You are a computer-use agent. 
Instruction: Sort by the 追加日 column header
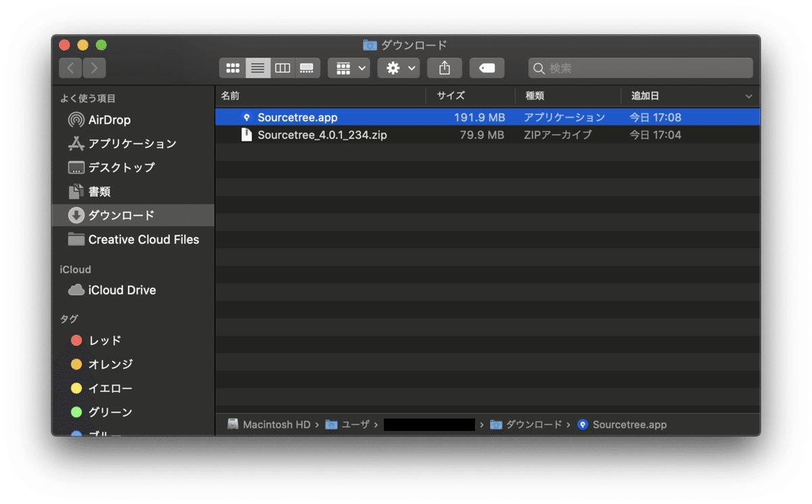(690, 96)
